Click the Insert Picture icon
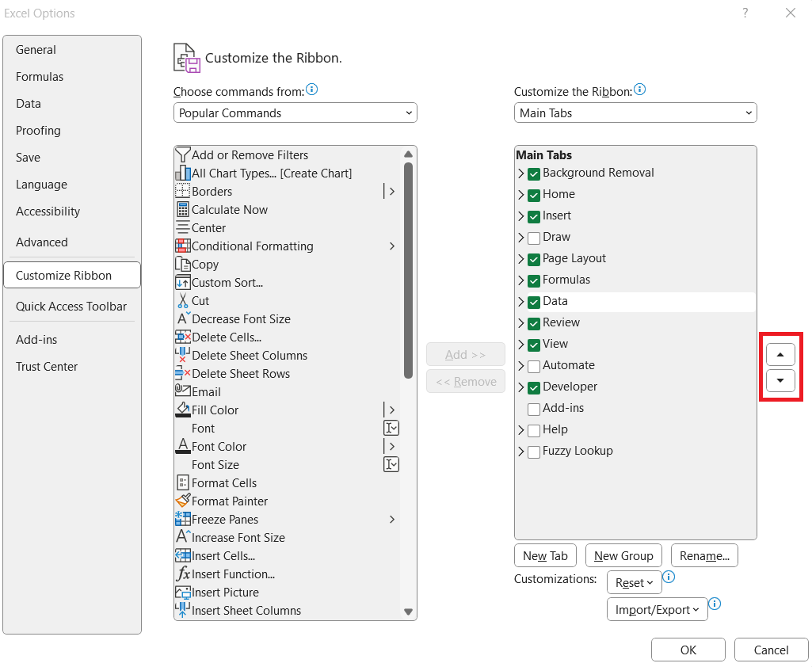The width and height of the screenshot is (812, 667). pyautogui.click(x=183, y=593)
